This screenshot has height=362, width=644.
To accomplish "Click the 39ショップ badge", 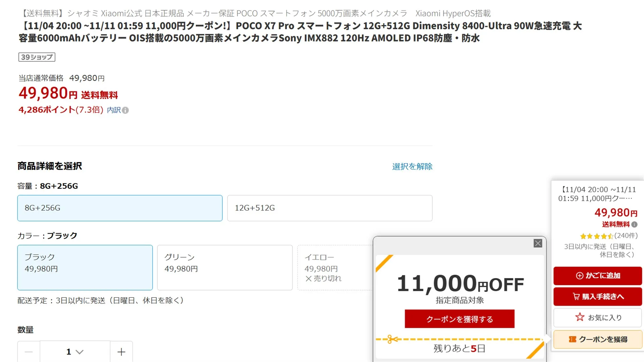I will click(37, 57).
